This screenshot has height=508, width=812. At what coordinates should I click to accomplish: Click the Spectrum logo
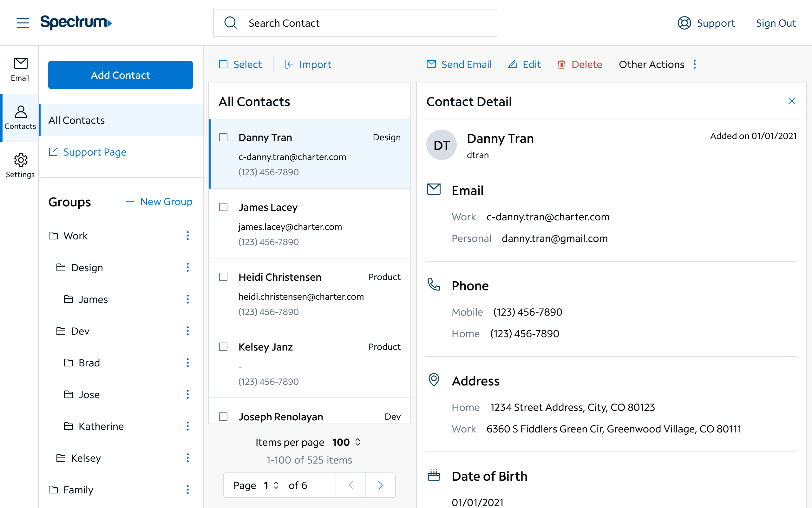pyautogui.click(x=76, y=23)
